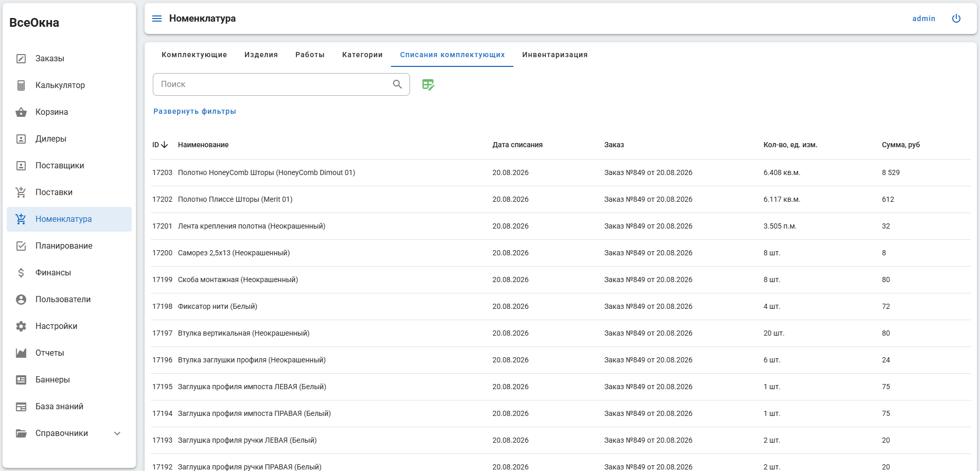Sort by the ID column arrow
This screenshot has width=980, height=471.
click(165, 145)
